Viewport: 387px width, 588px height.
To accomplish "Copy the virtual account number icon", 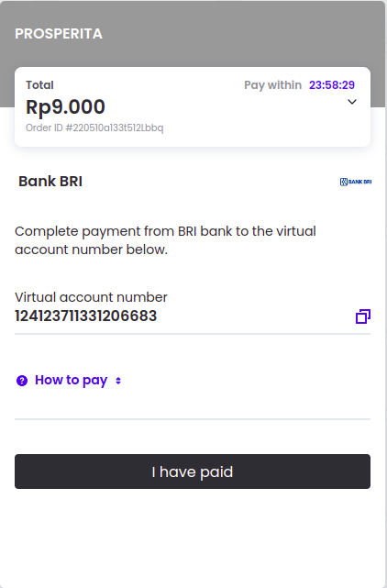I will click(x=362, y=316).
